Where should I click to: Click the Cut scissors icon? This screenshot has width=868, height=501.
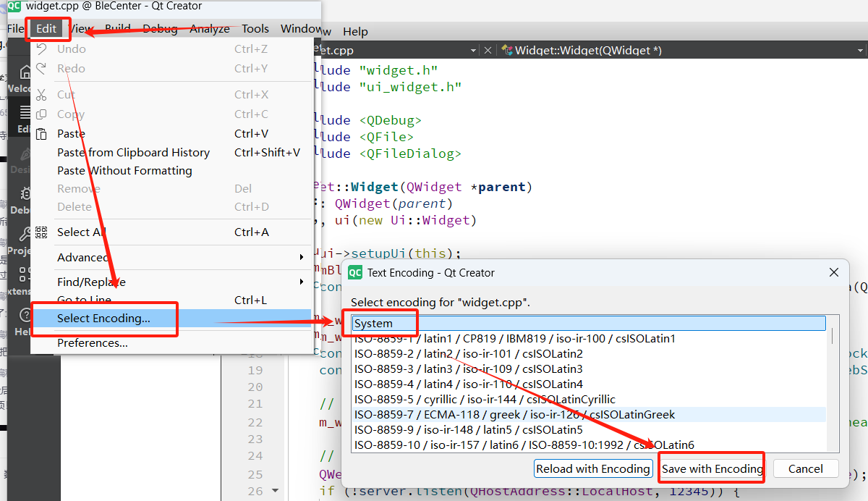[x=42, y=95]
